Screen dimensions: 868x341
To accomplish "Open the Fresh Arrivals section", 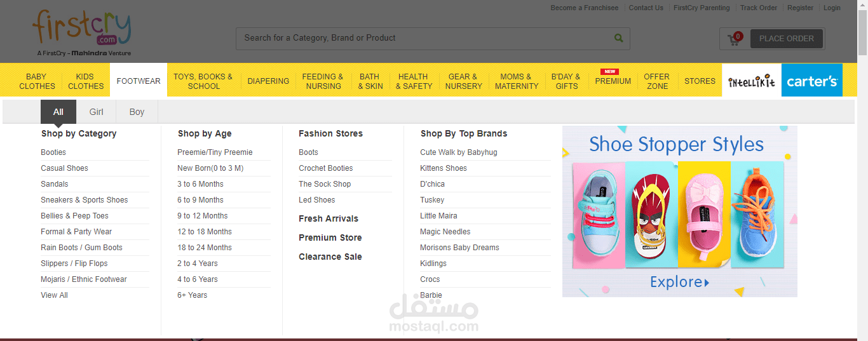I will 329,218.
